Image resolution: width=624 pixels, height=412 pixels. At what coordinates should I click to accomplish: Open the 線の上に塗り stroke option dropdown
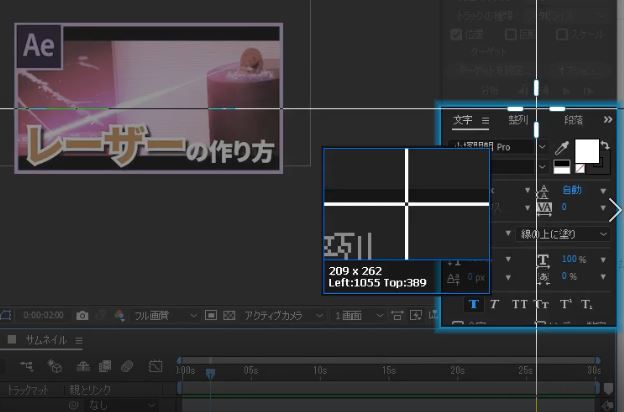click(563, 234)
